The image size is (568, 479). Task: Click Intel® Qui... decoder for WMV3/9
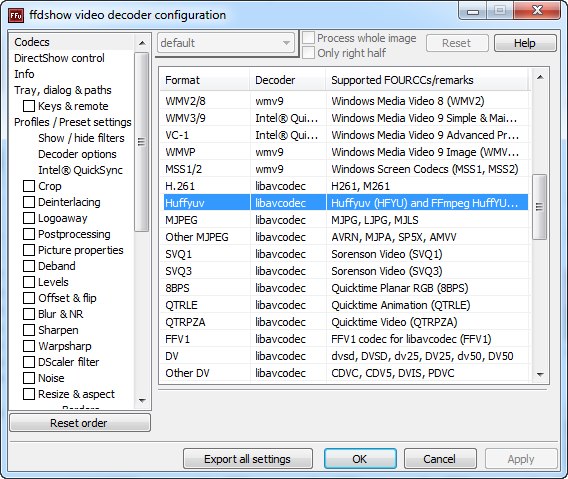click(x=287, y=118)
